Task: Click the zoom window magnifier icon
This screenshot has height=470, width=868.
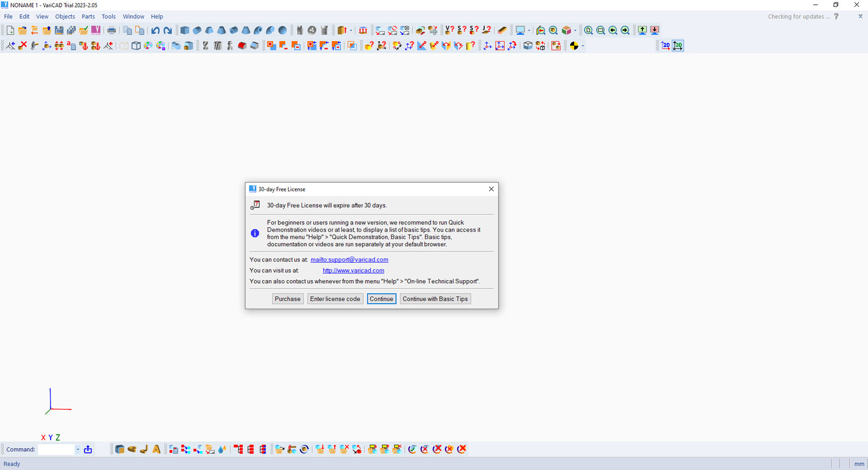Action: pos(601,31)
